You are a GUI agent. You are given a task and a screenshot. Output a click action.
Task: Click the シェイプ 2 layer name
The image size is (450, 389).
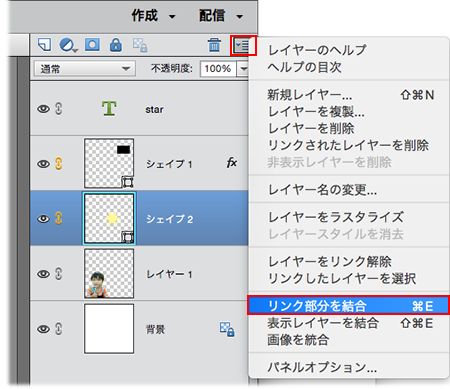[x=169, y=219]
